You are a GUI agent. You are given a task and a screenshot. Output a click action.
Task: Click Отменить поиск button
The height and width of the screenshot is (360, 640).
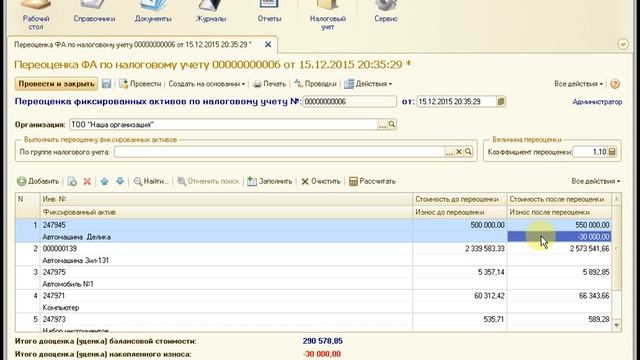208,181
